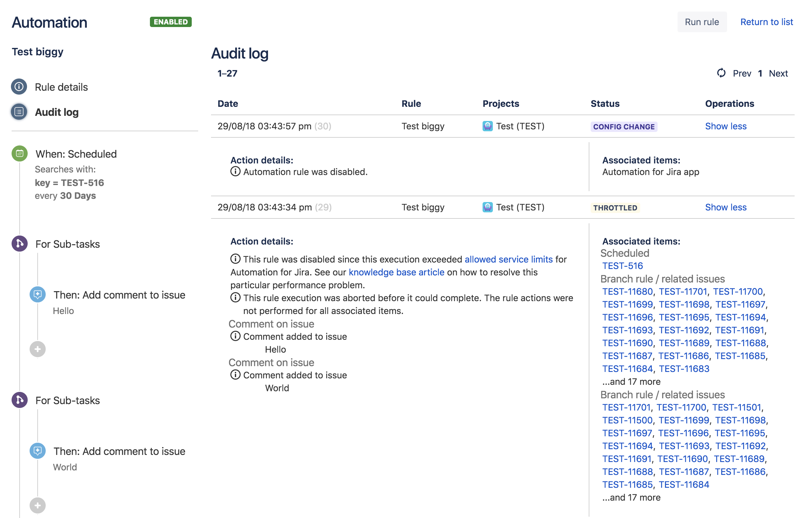Click the Test (TEST) project avatar icon

pos(488,125)
